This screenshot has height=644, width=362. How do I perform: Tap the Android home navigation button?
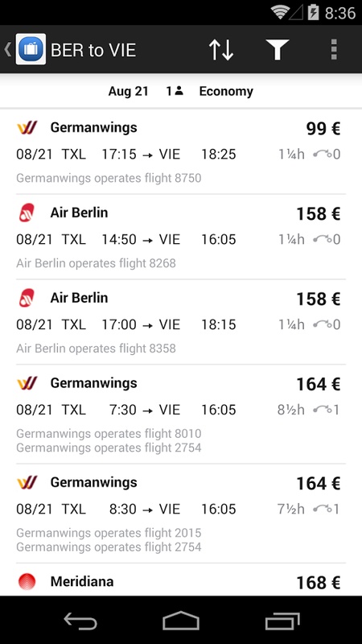pyautogui.click(x=181, y=621)
